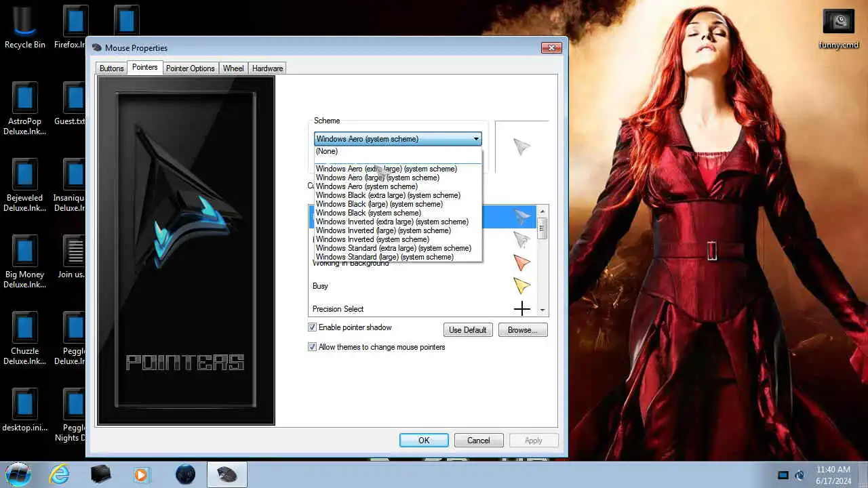Choose Windows Black (large) scheme
Image resolution: width=868 pixels, height=488 pixels.
pyautogui.click(x=398, y=204)
